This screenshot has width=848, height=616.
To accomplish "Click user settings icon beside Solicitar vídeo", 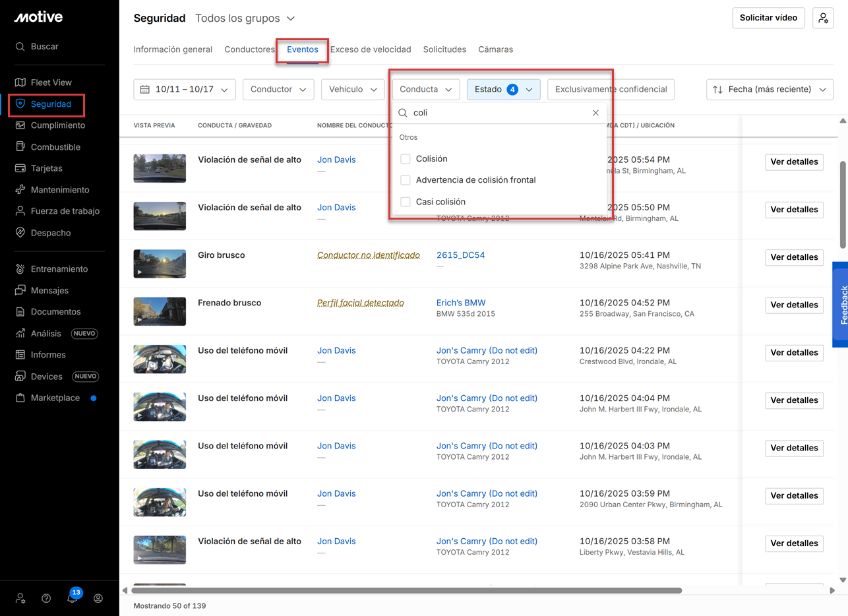I will click(x=823, y=18).
